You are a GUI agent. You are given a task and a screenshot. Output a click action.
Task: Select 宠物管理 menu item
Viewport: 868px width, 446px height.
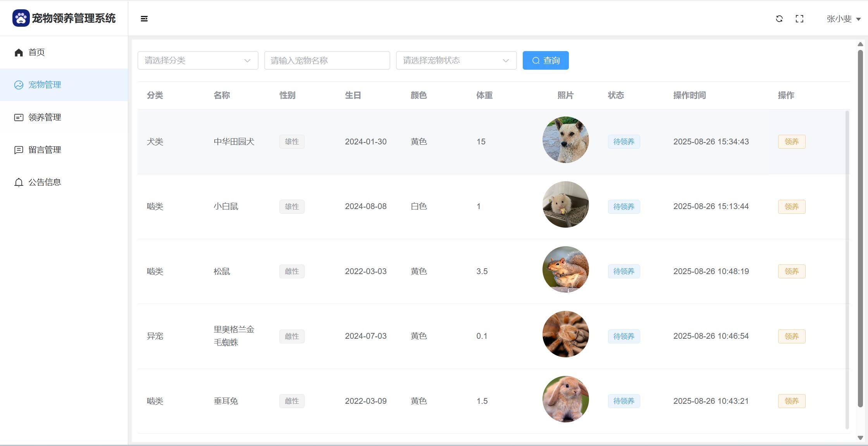(45, 85)
